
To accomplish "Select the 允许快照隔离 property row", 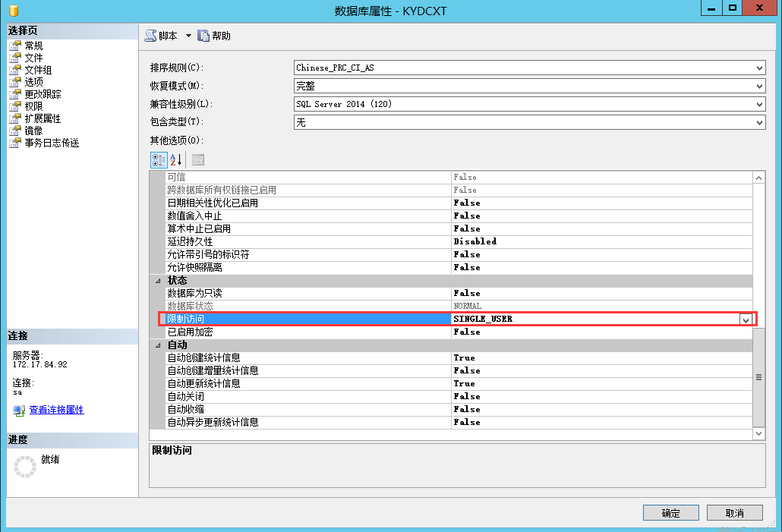I will [459, 268].
